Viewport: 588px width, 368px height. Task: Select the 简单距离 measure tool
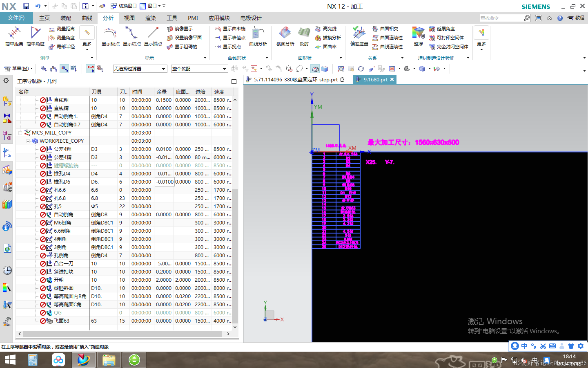pyautogui.click(x=14, y=36)
